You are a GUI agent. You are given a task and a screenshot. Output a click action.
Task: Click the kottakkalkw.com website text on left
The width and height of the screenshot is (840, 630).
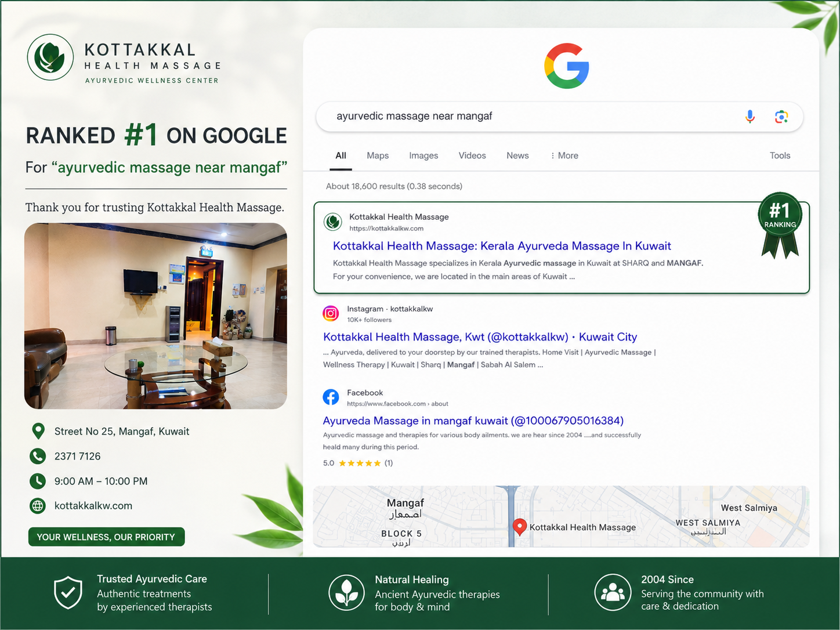coord(93,506)
